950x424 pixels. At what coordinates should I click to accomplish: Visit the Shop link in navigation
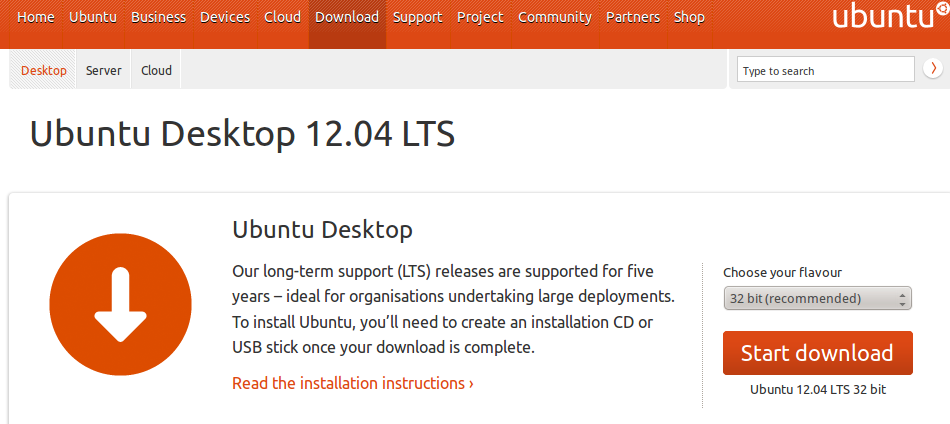pos(689,17)
